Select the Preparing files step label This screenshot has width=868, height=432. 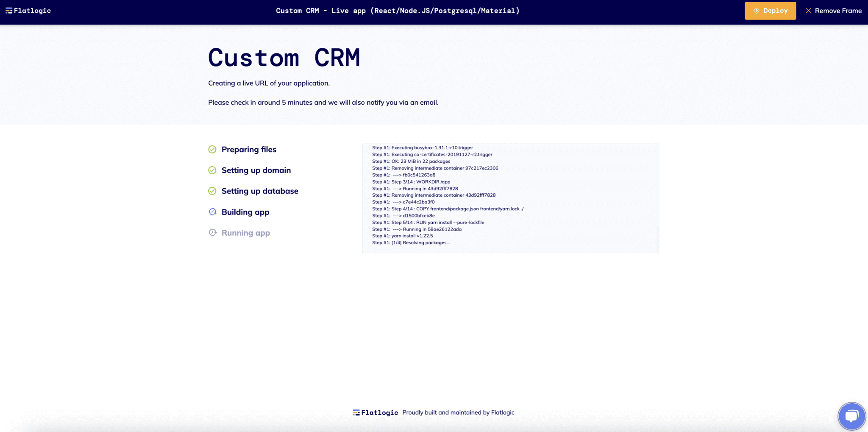coord(249,150)
